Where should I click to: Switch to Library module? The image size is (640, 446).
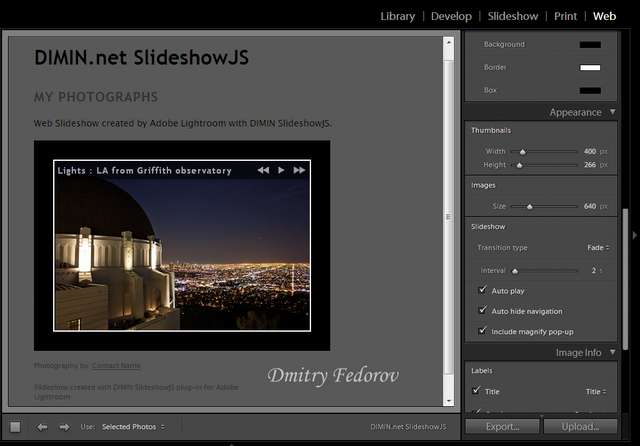coord(398,16)
